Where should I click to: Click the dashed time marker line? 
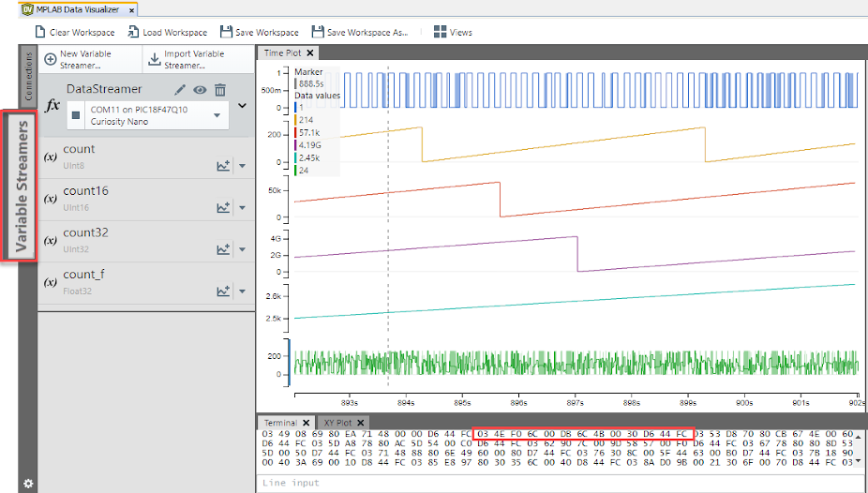388,227
